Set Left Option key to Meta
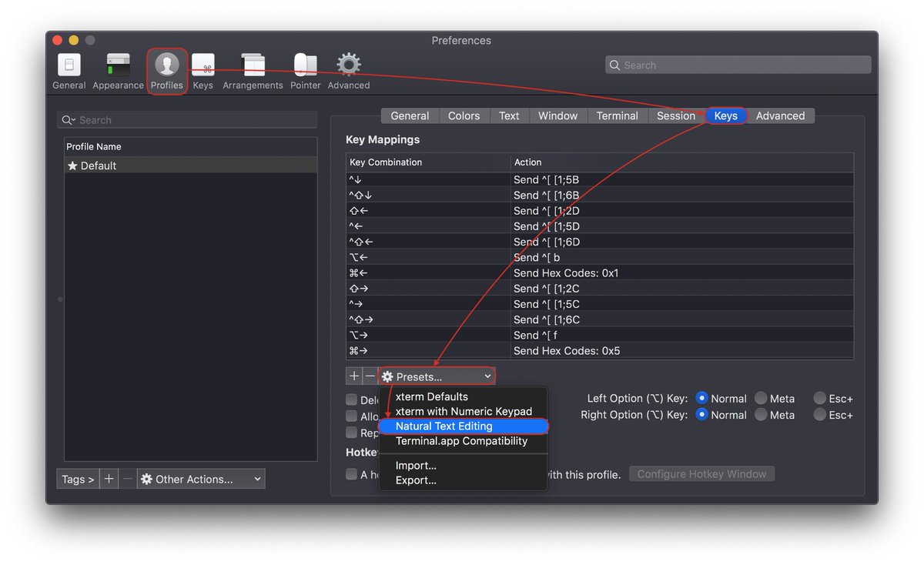The height and width of the screenshot is (565, 924). [x=761, y=398]
